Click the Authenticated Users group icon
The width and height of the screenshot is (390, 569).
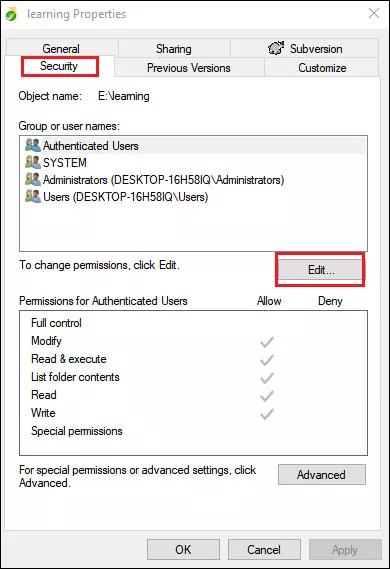coord(33,145)
